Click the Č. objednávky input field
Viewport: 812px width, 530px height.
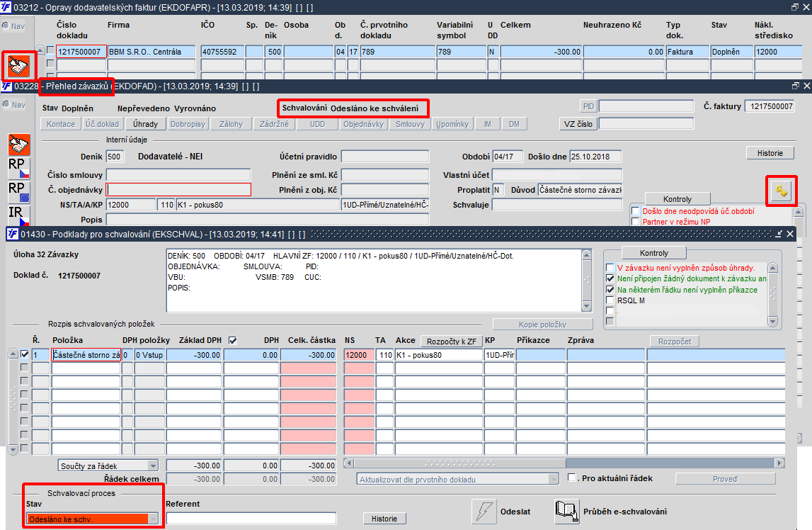(x=178, y=190)
